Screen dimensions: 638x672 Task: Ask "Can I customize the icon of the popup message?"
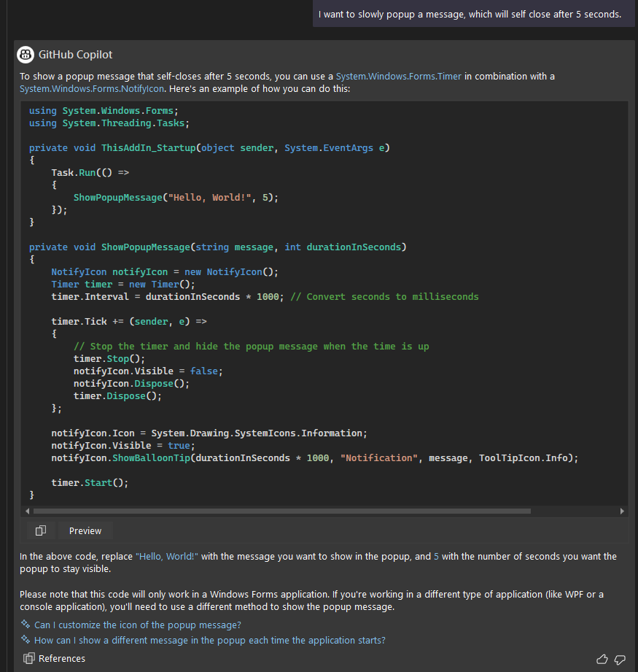[x=138, y=625]
